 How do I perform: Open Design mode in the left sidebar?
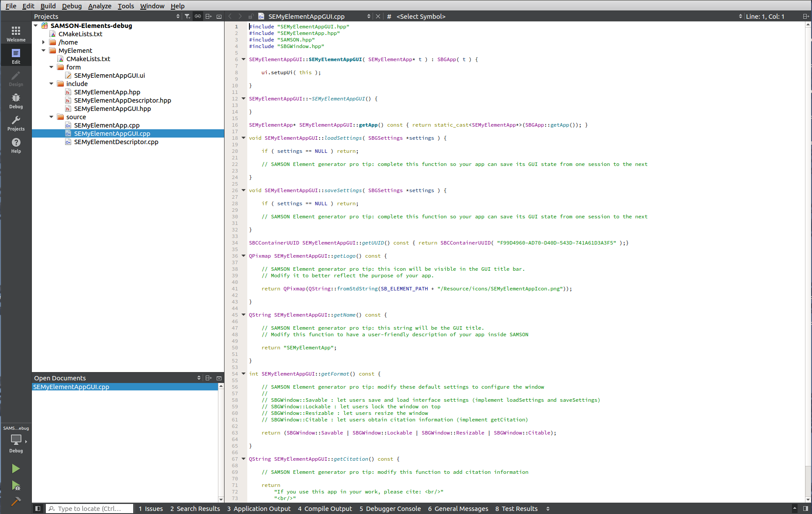[16, 79]
